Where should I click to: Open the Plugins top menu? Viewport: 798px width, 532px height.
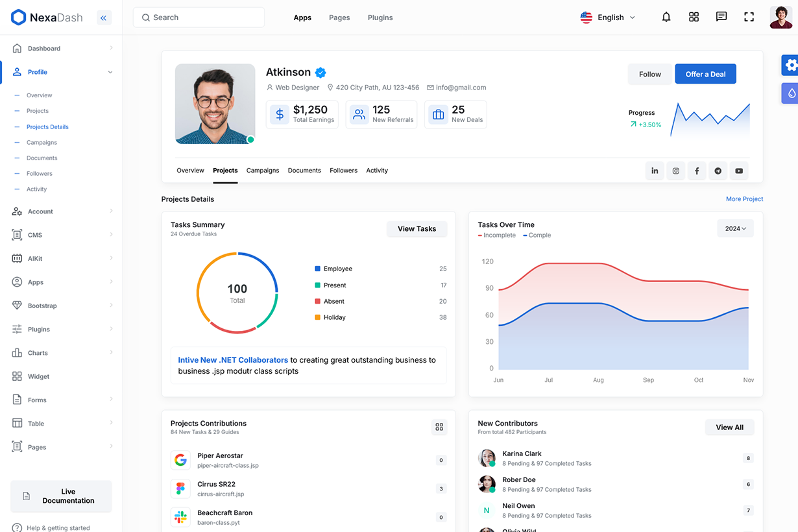(380, 18)
